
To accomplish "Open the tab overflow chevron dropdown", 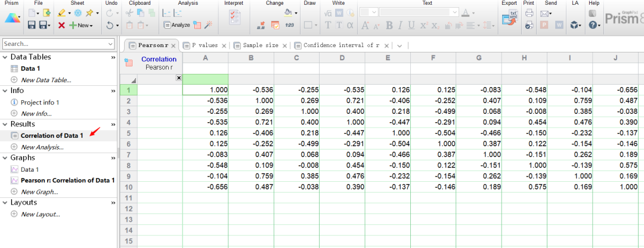I will click(x=400, y=45).
